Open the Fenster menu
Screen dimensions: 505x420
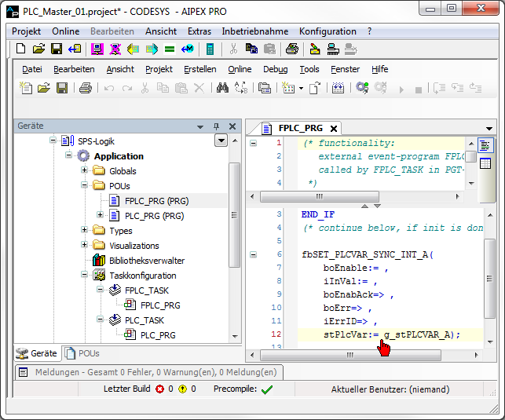tap(345, 69)
